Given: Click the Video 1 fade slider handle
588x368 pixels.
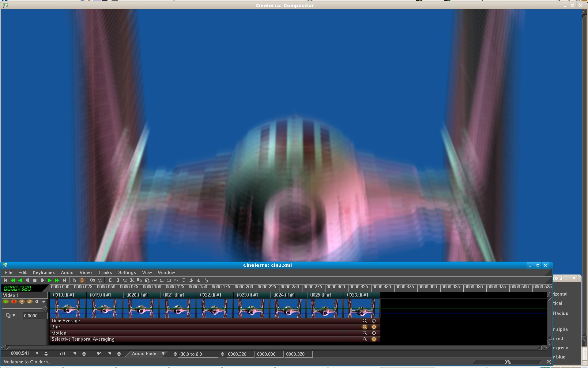Looking at the screenshot, I should coord(45,309).
